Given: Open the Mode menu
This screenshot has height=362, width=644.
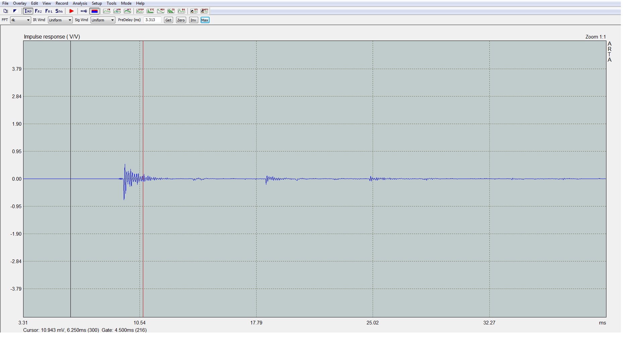Looking at the screenshot, I should (126, 3).
